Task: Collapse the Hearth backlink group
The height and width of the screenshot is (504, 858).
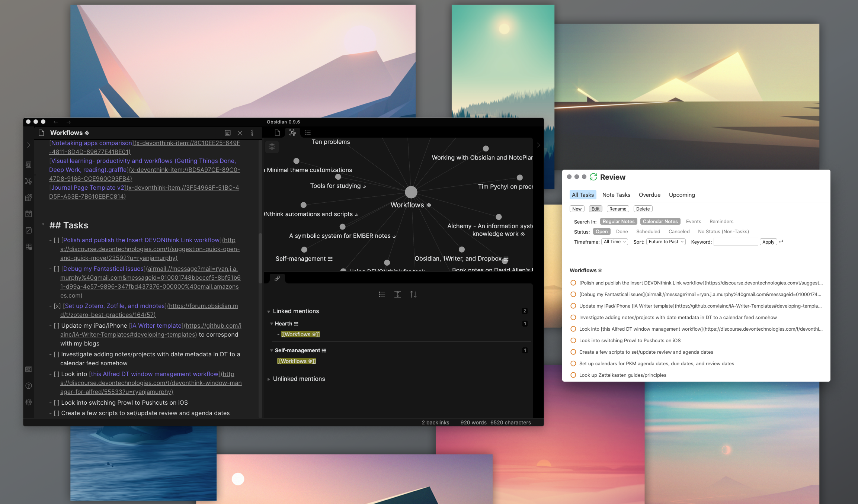Action: tap(272, 324)
